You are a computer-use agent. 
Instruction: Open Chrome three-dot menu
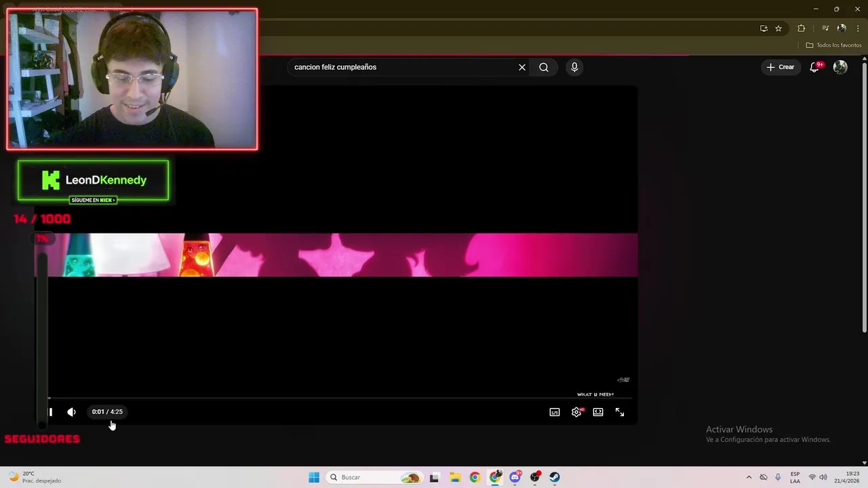(x=858, y=28)
